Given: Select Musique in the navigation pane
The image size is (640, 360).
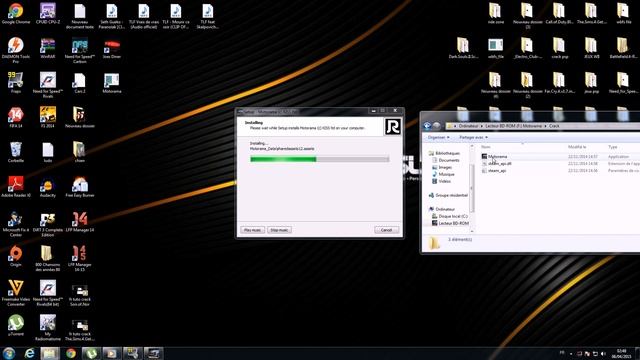Looking at the screenshot, I should 446,174.
